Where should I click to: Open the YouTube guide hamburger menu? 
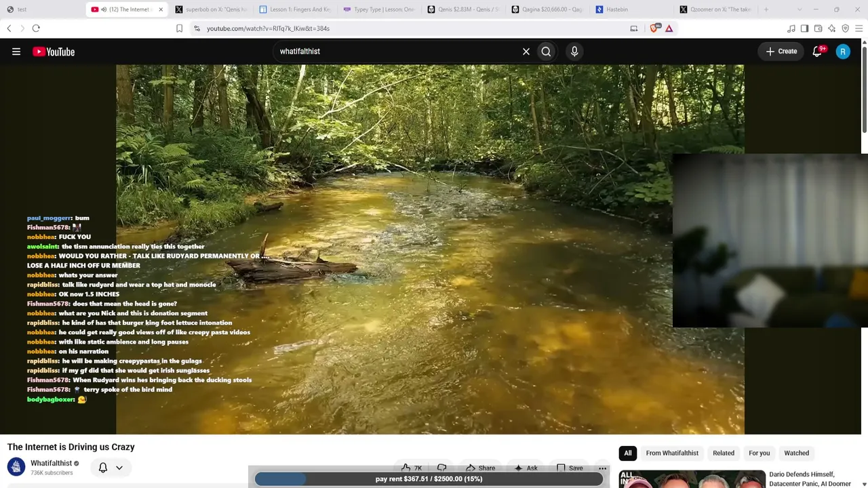[x=16, y=52]
